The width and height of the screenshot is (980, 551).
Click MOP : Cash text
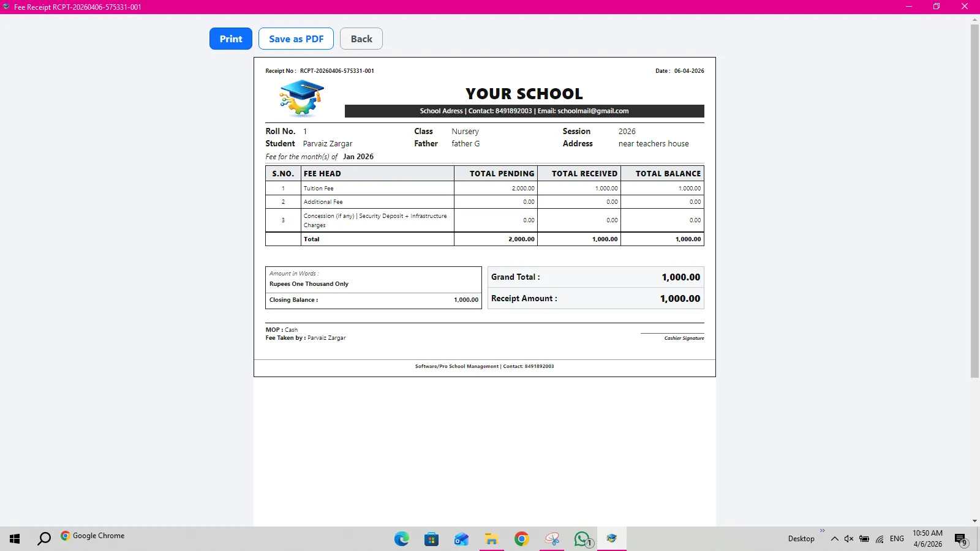(x=282, y=330)
